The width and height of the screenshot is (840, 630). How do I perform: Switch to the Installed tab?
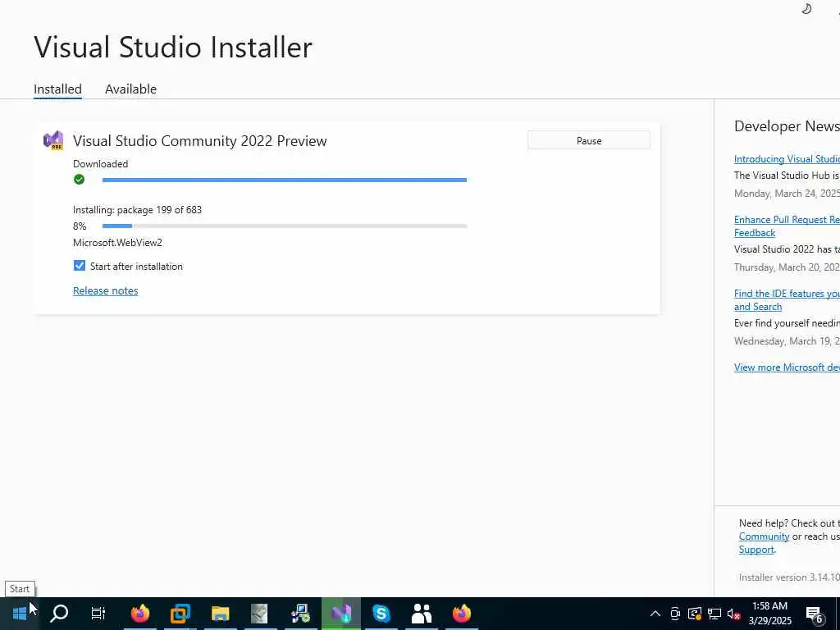(57, 89)
